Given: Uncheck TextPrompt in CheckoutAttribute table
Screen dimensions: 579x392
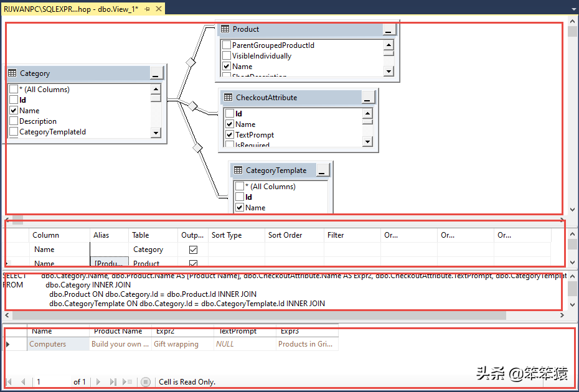Looking at the screenshot, I should pyautogui.click(x=230, y=135).
